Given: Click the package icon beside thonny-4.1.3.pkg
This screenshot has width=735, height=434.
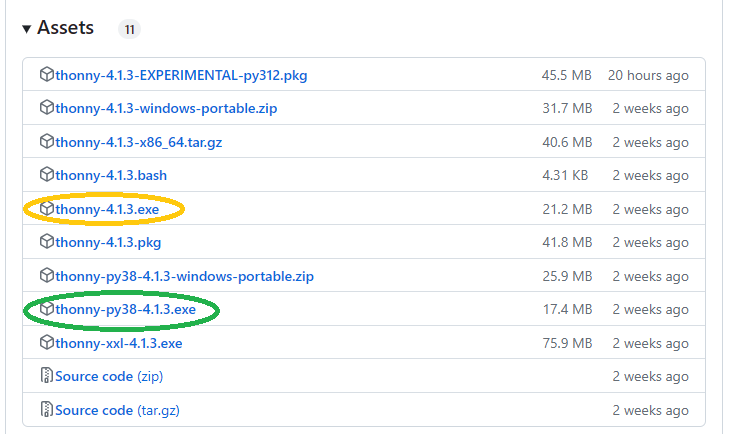Looking at the screenshot, I should [47, 242].
